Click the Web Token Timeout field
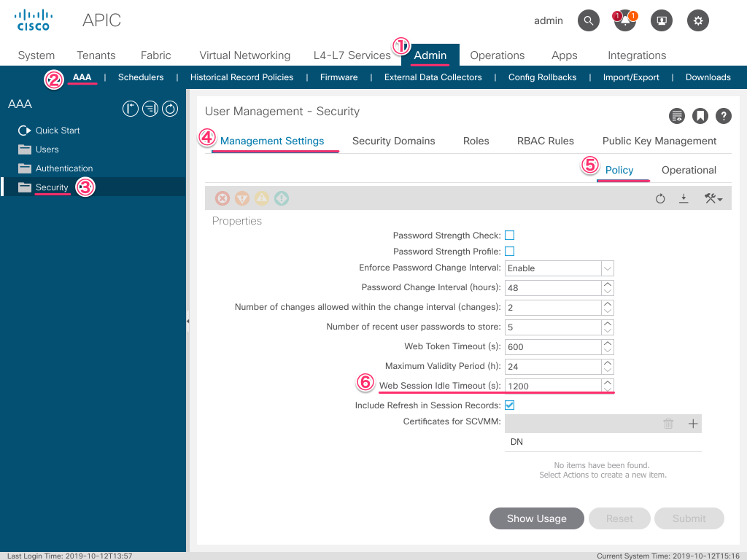 pos(553,346)
